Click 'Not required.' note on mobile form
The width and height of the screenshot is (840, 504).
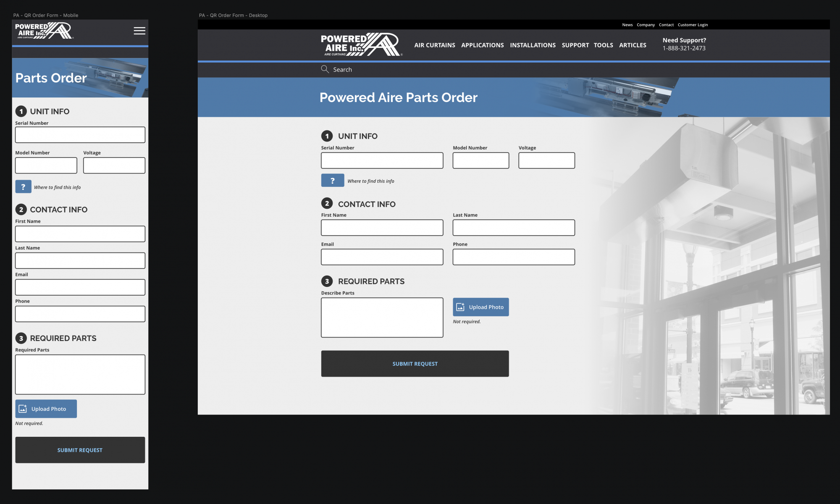29,423
